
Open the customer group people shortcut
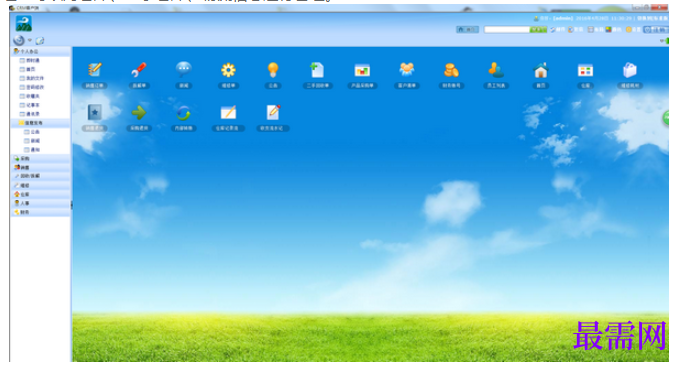click(407, 69)
